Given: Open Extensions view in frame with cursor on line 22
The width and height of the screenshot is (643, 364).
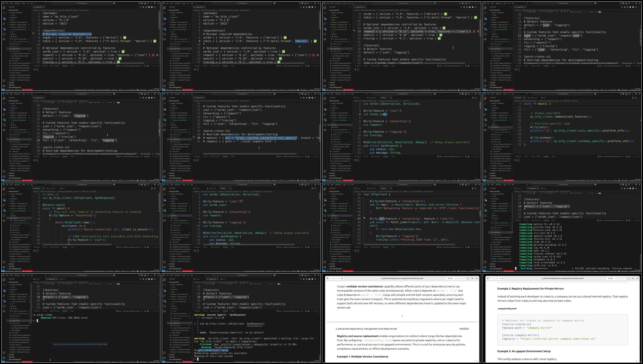Looking at the screenshot, I should tap(485, 29).
